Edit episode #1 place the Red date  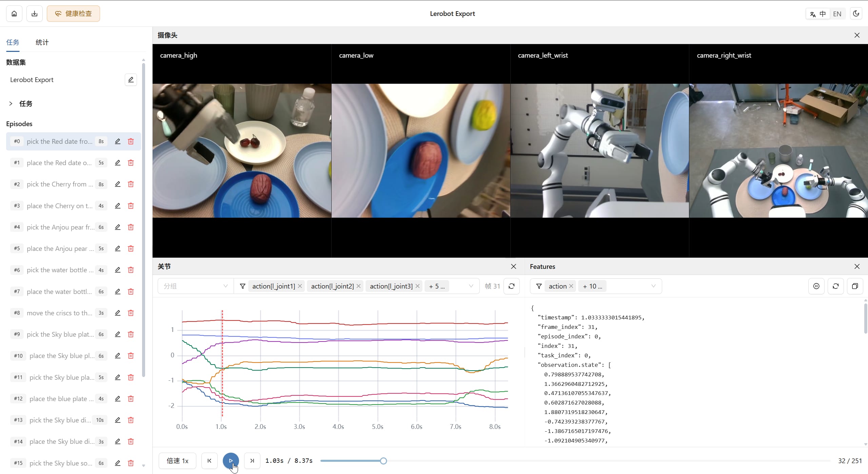tap(118, 163)
